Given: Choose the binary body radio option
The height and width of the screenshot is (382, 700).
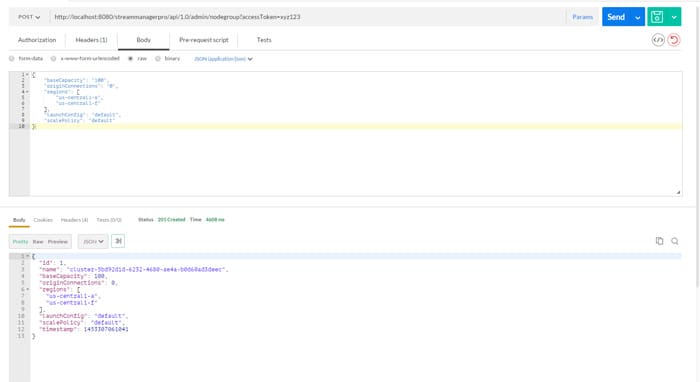Looking at the screenshot, I should [158, 58].
